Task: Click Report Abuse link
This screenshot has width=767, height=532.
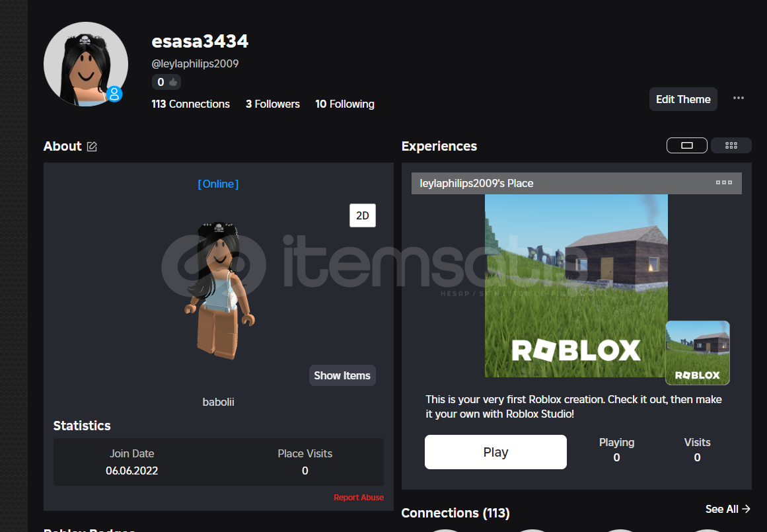Action: pyautogui.click(x=359, y=497)
